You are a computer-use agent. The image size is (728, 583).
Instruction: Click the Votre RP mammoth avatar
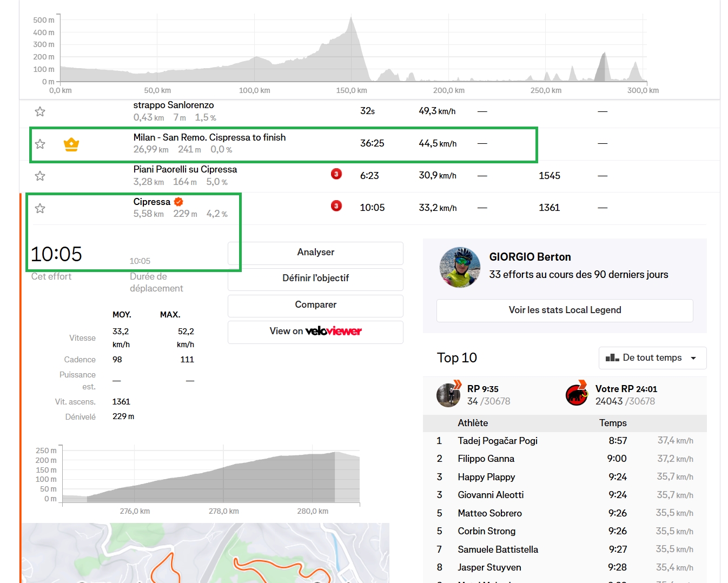[577, 395]
